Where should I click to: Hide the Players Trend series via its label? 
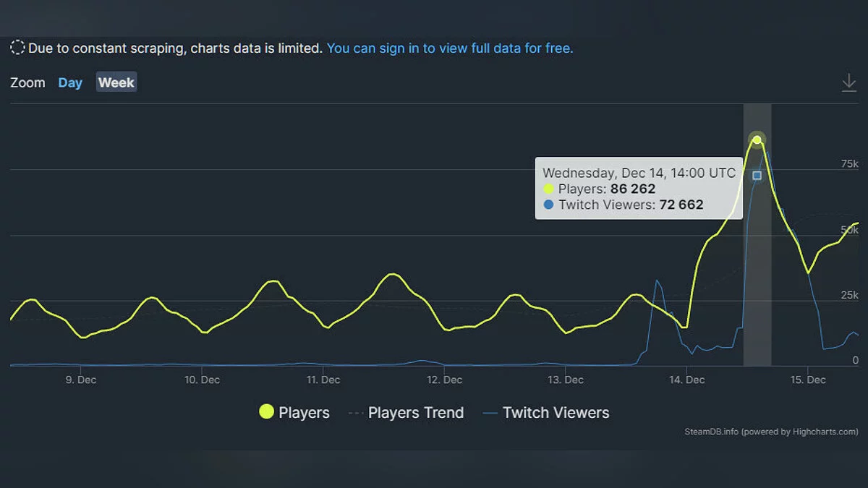pyautogui.click(x=415, y=413)
